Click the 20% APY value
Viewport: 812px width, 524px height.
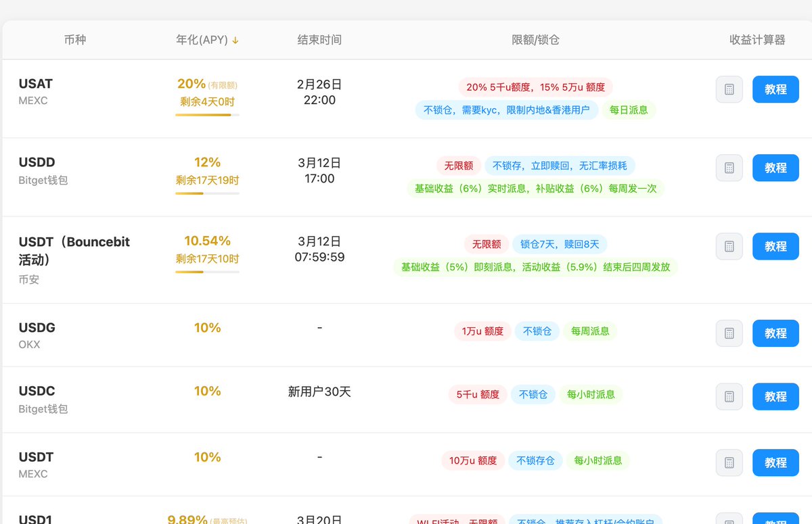point(191,84)
